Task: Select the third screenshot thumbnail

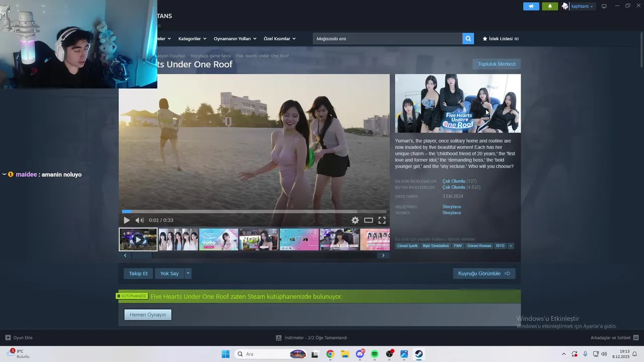Action: coord(218,239)
